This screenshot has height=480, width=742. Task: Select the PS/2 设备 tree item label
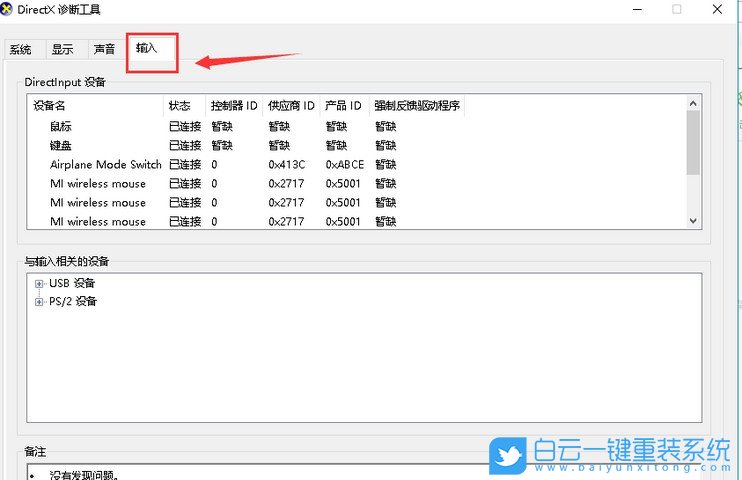pos(73,302)
